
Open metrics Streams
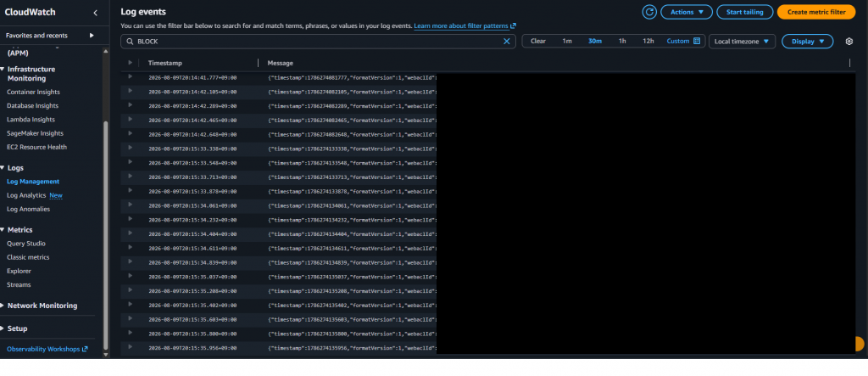click(19, 284)
